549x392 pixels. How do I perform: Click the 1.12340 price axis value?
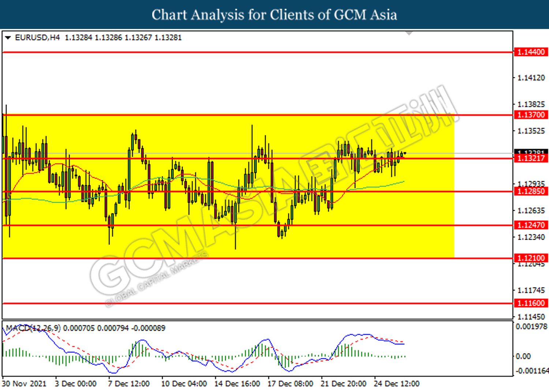coord(531,237)
